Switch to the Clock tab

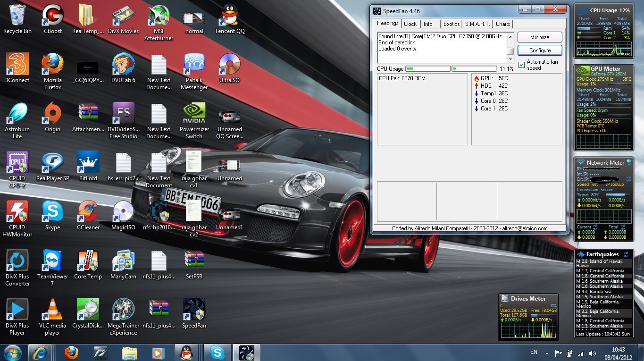click(410, 24)
